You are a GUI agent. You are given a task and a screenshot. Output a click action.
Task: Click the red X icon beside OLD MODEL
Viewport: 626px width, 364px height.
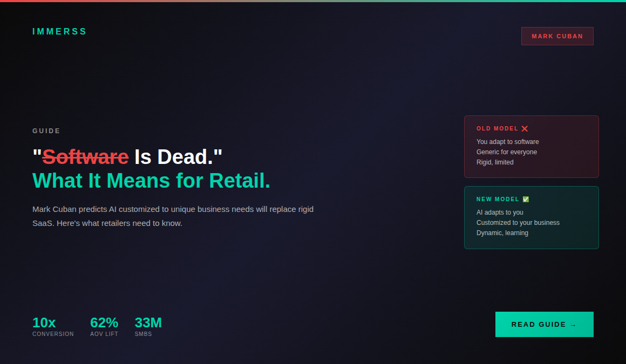525,128
